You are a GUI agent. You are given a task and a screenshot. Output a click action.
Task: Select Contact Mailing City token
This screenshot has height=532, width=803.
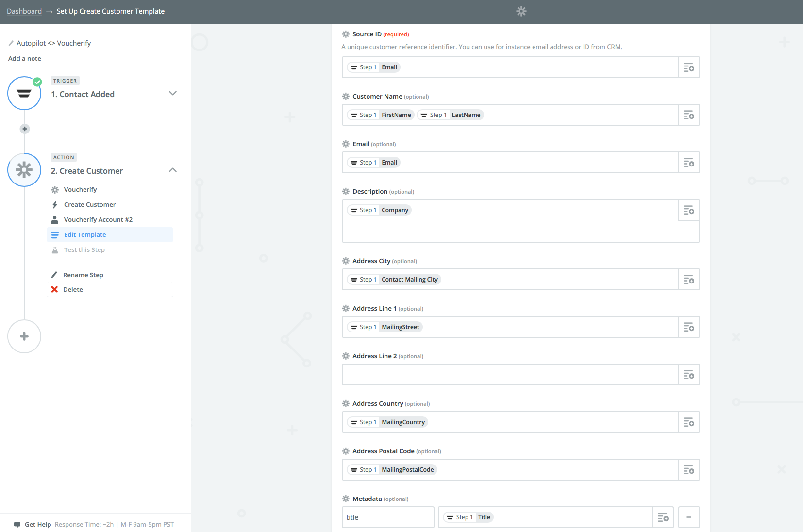(x=394, y=280)
